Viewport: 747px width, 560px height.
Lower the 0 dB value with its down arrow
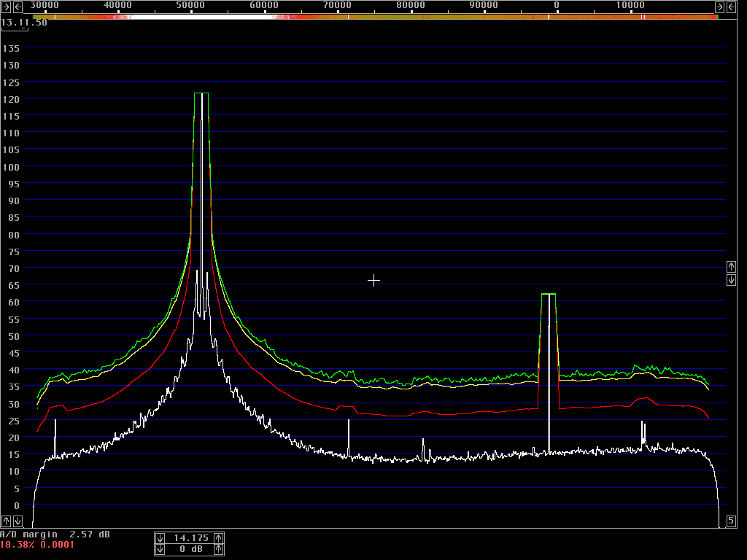[160, 550]
